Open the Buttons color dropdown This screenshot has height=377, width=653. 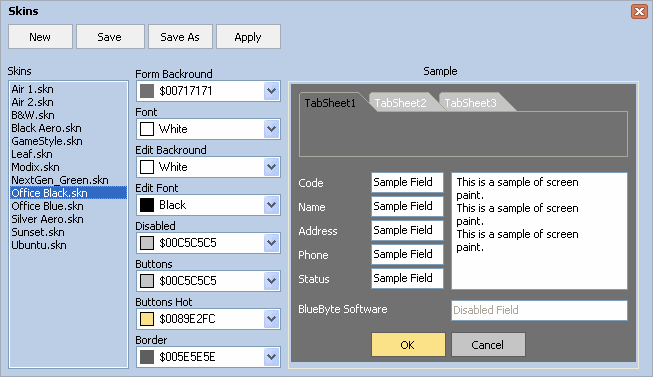(x=272, y=280)
